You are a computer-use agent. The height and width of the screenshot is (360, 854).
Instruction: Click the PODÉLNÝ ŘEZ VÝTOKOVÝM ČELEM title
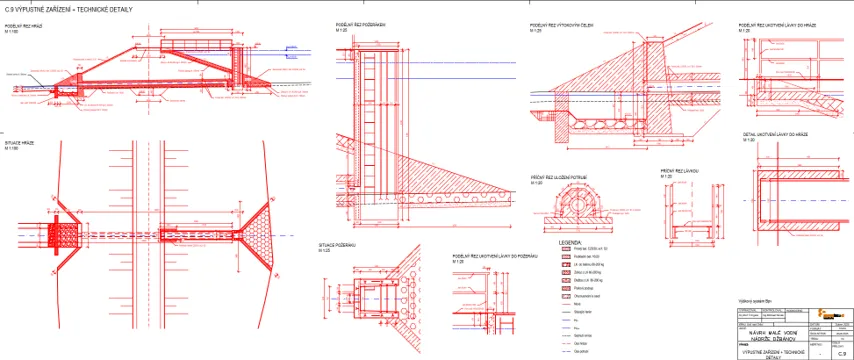(x=562, y=26)
